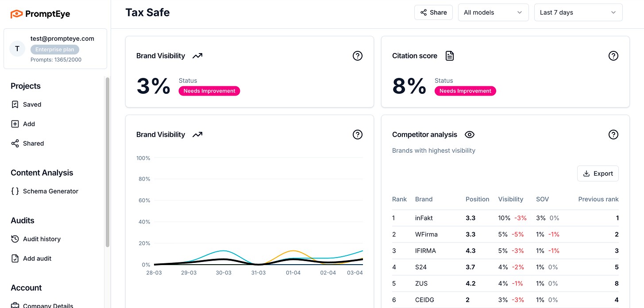Click the 8% citation score value
The height and width of the screenshot is (308, 644).
click(409, 86)
